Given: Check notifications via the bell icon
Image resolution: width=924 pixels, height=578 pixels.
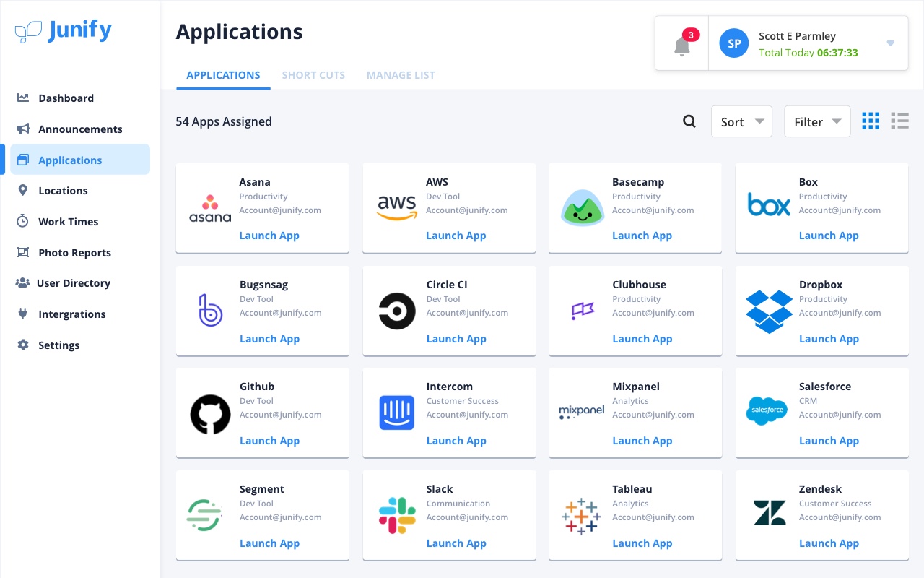Looking at the screenshot, I should (681, 46).
